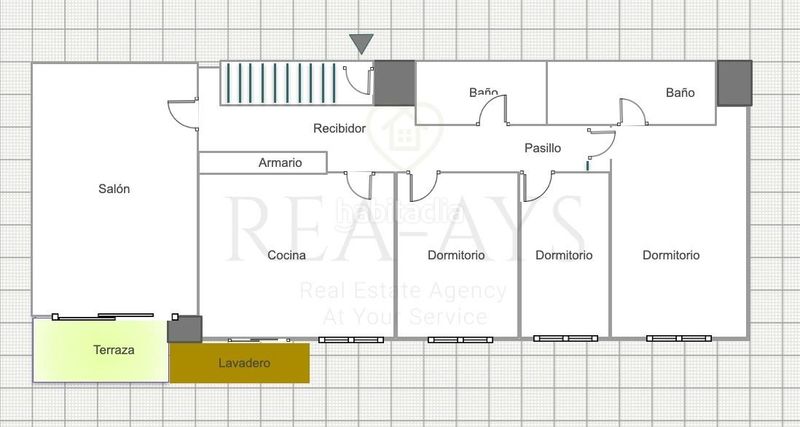Viewport: 800px width, 427px height.
Task: Select the Recibidor label
Action: [x=339, y=129]
